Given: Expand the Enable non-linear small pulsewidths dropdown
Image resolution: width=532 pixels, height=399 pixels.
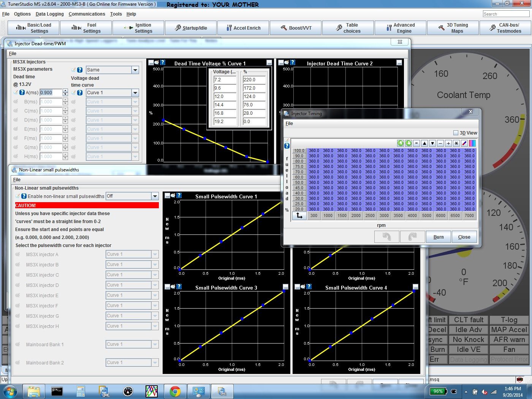Looking at the screenshot, I should 155,196.
